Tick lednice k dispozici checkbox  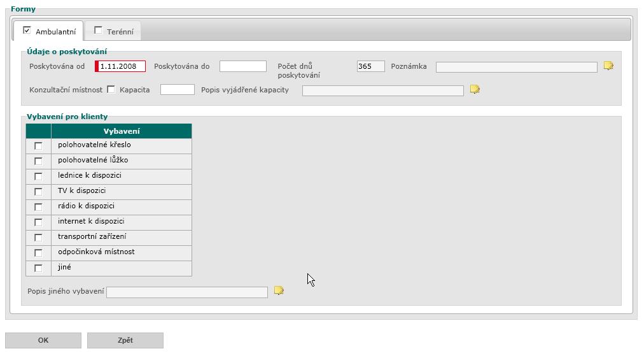tap(38, 176)
